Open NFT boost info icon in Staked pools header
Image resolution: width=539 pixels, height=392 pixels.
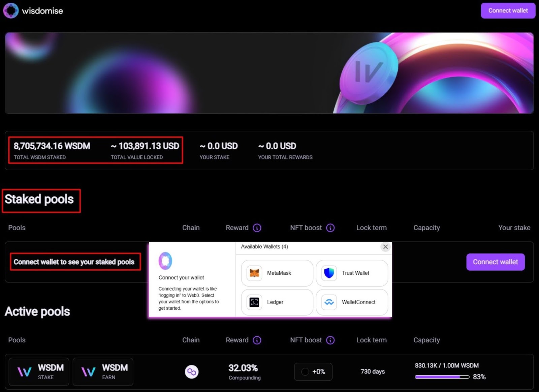click(x=330, y=228)
